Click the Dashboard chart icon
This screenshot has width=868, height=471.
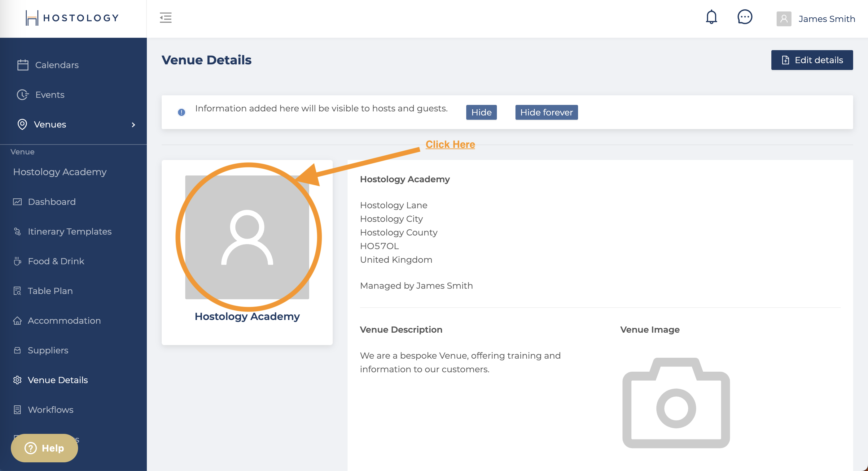click(x=17, y=202)
